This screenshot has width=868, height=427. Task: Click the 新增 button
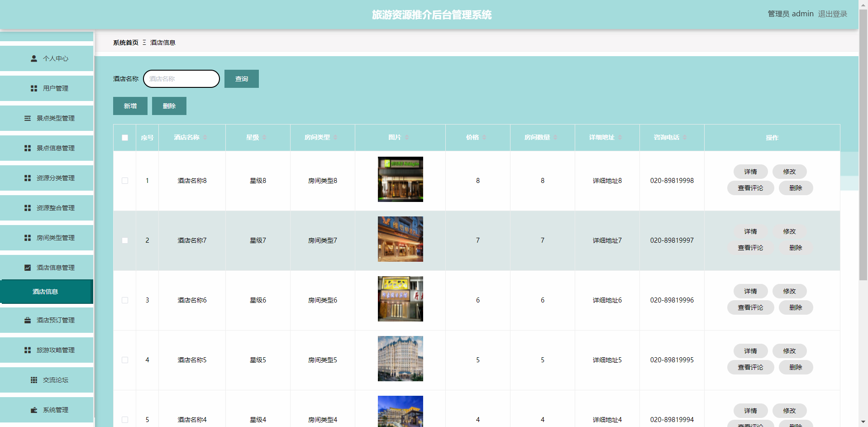[x=130, y=106]
